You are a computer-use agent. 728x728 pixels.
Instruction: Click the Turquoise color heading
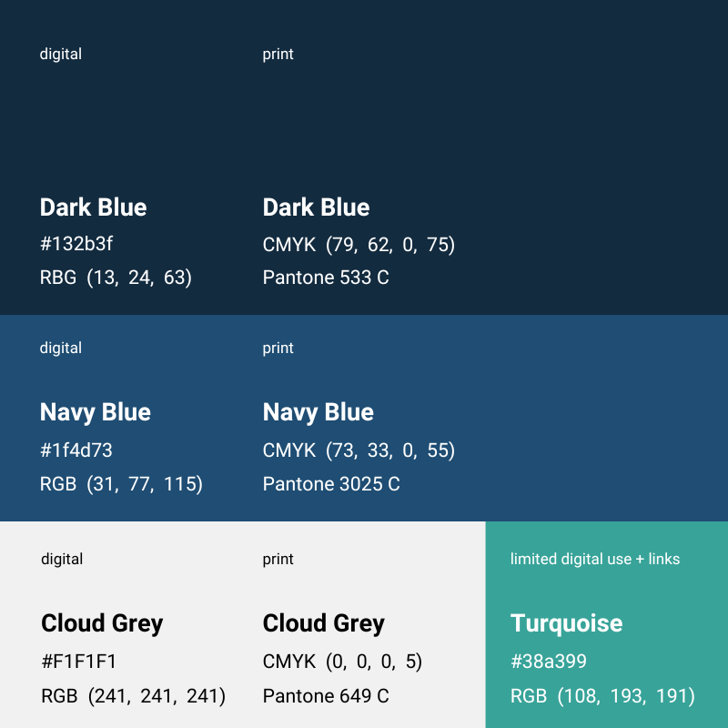click(566, 623)
